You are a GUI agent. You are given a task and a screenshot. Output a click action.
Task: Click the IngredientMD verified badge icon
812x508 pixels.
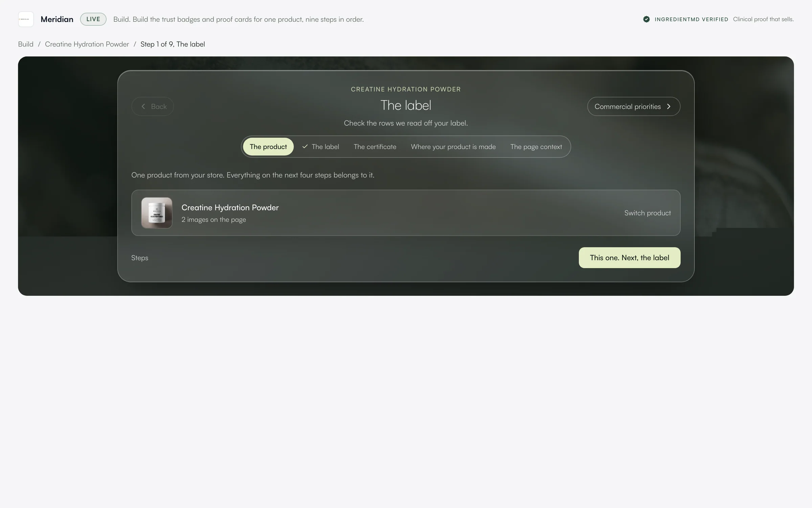646,19
